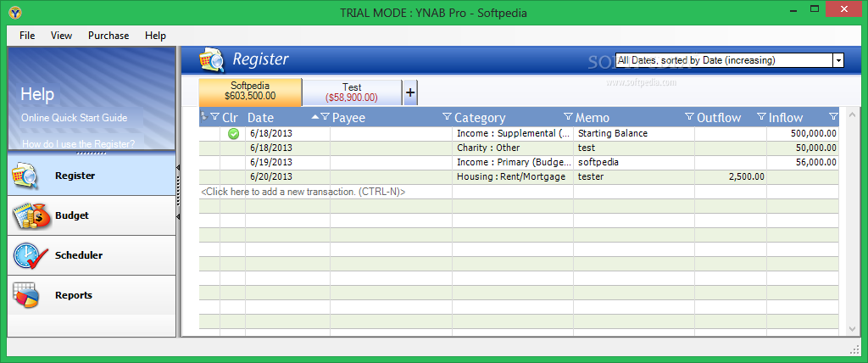Toggle cleared status for the softpedia memo row
The height and width of the screenshot is (363, 868).
(x=233, y=162)
